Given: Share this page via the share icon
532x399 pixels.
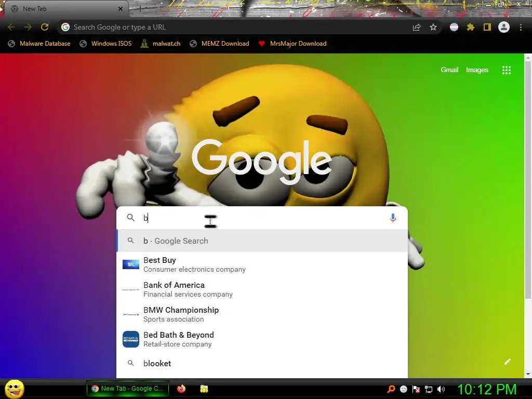Looking at the screenshot, I should tap(417, 27).
